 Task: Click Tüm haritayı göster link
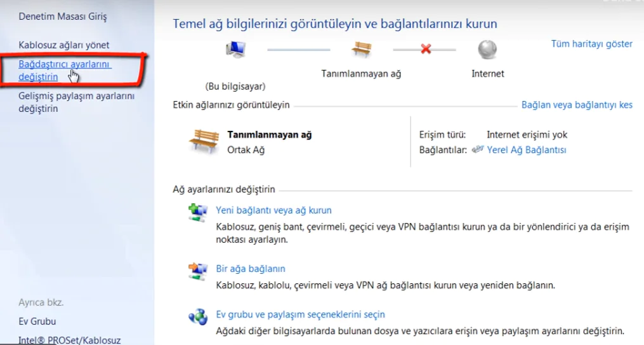(x=591, y=44)
